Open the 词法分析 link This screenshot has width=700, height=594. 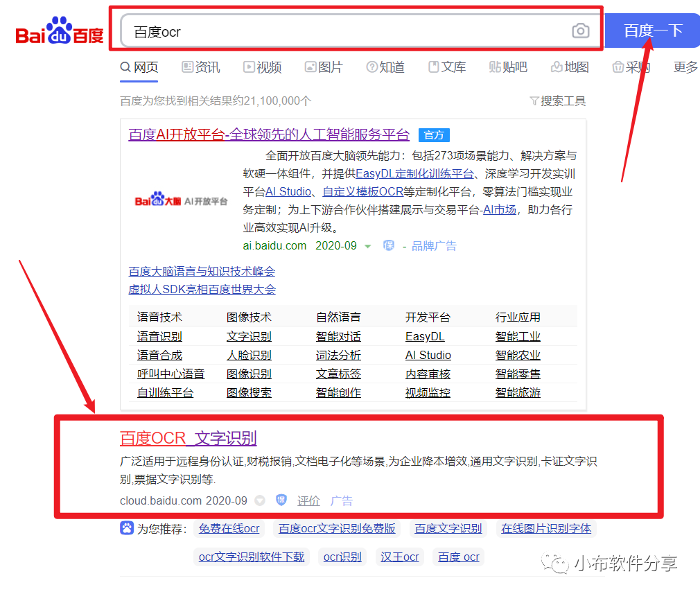[x=338, y=355]
